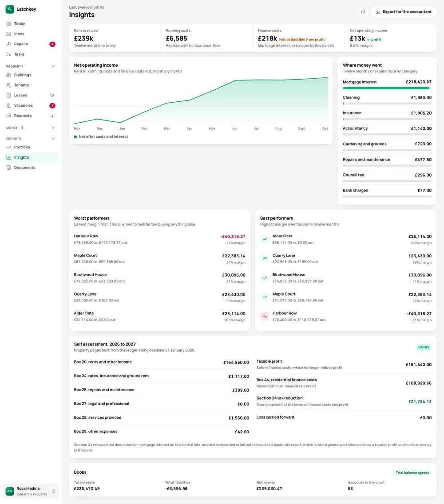Click Box 28 services provided £1,560.00
The image size is (444, 504).
click(x=238, y=418)
